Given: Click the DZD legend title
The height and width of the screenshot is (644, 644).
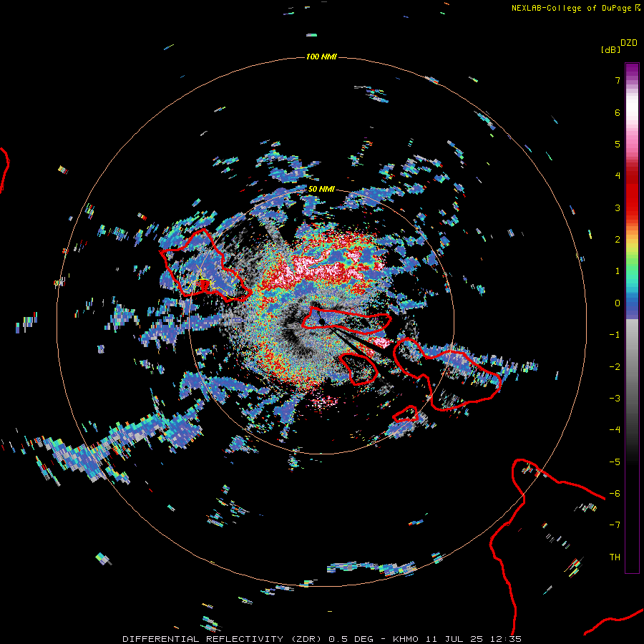Looking at the screenshot, I should click(629, 43).
